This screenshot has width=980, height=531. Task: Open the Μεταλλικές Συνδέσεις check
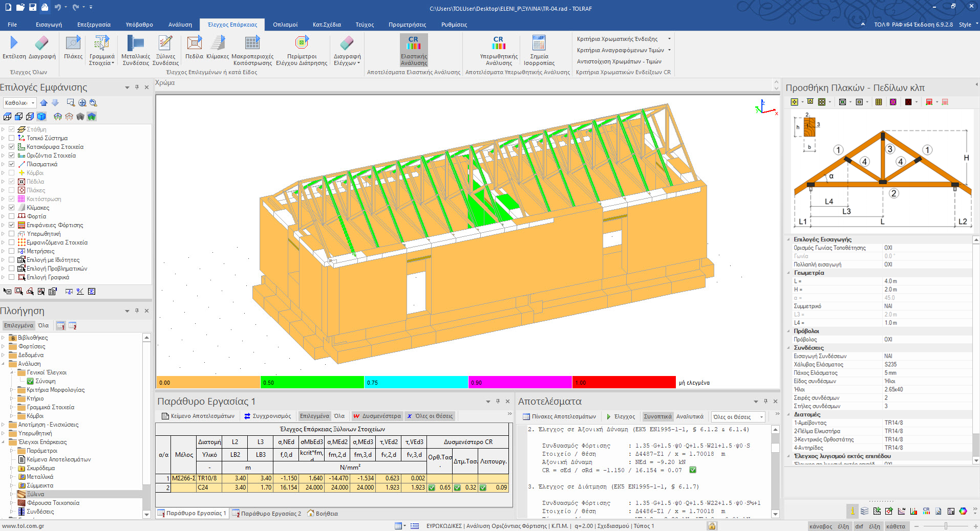click(136, 50)
